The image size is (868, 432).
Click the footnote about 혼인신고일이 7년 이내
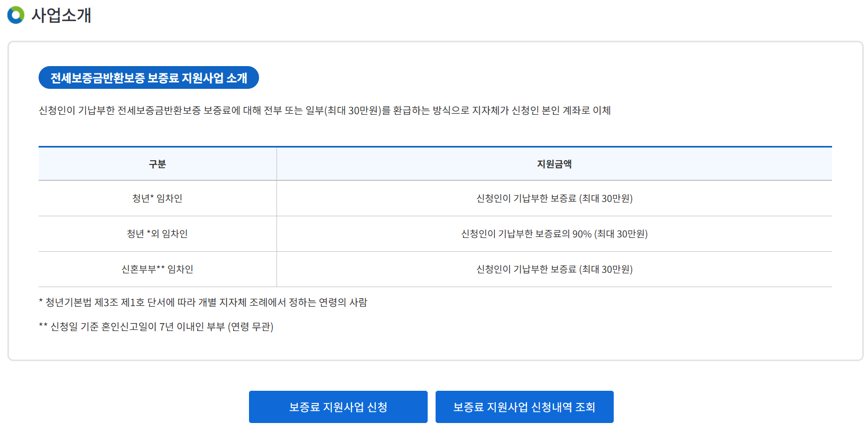pos(156,327)
